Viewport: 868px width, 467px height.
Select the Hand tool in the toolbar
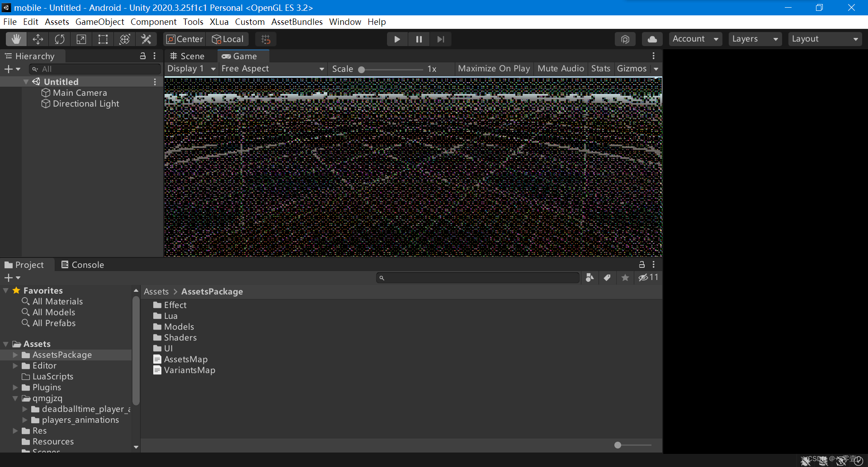point(16,39)
